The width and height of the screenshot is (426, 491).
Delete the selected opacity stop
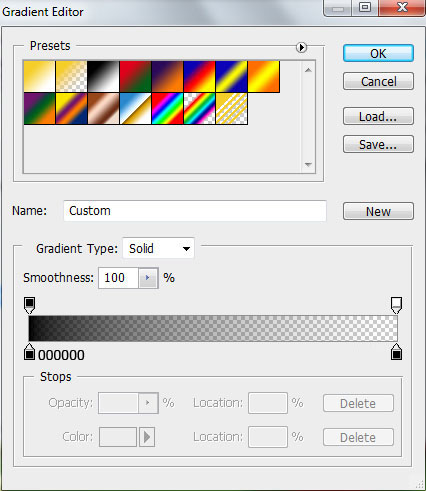click(358, 403)
